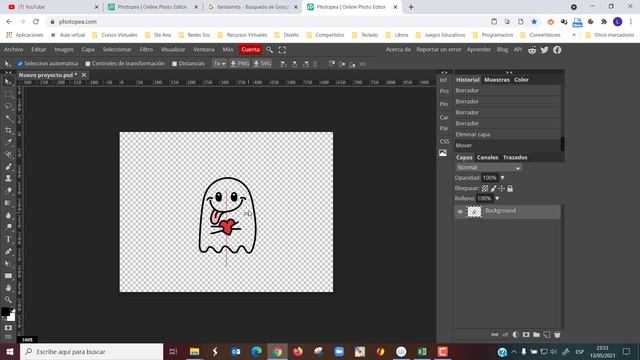Open the Filtro menu

(146, 49)
